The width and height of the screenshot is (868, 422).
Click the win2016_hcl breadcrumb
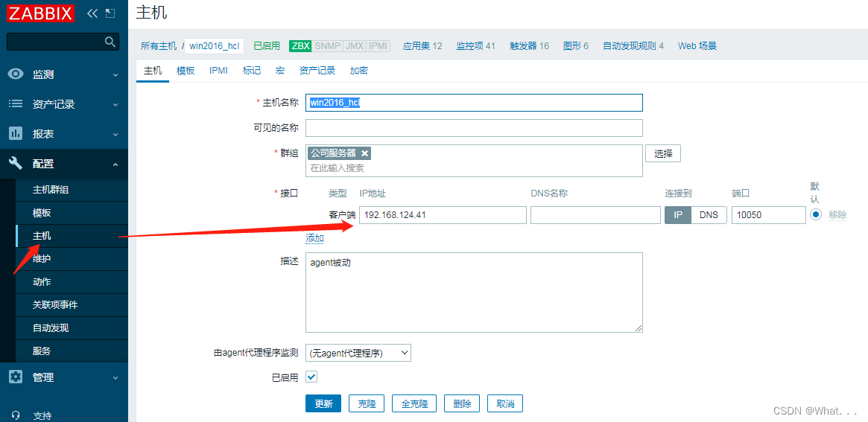point(215,46)
